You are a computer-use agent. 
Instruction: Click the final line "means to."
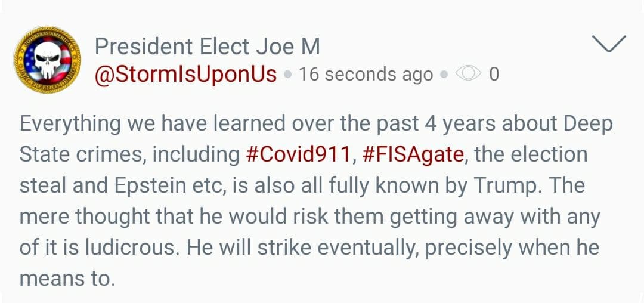pyautogui.click(x=66, y=278)
